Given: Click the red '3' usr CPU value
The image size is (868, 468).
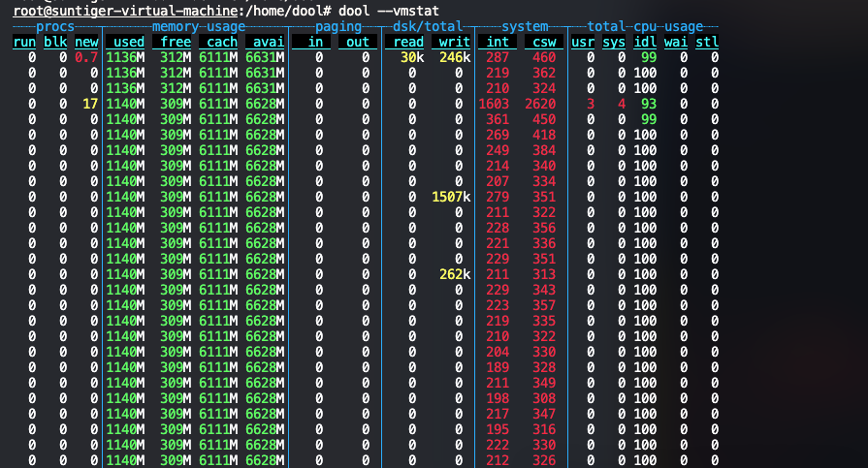Looking at the screenshot, I should [591, 104].
